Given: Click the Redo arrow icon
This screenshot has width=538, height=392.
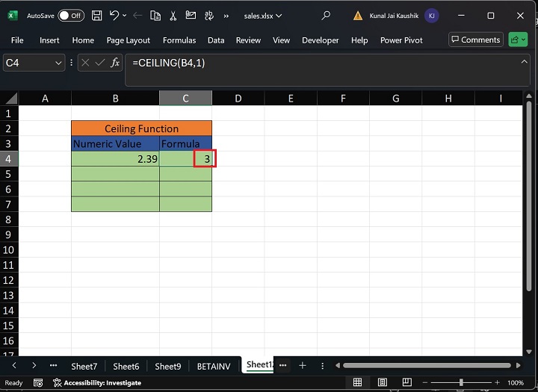Looking at the screenshot, I should (137, 16).
